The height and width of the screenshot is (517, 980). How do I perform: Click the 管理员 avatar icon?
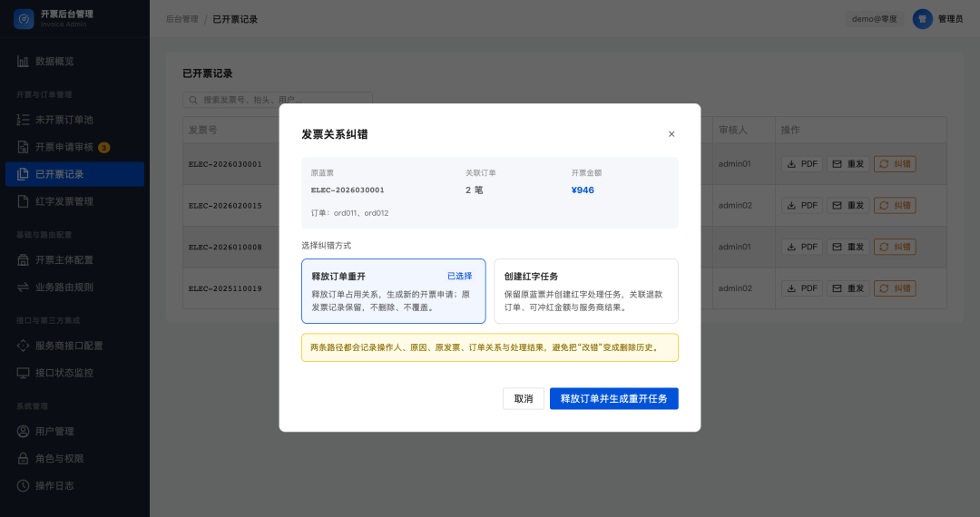(x=923, y=19)
